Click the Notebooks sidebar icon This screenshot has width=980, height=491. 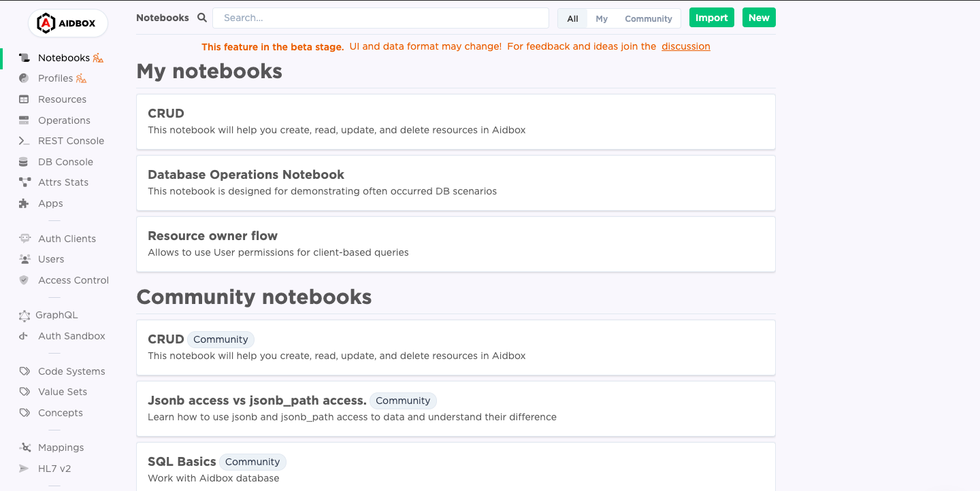coord(24,58)
